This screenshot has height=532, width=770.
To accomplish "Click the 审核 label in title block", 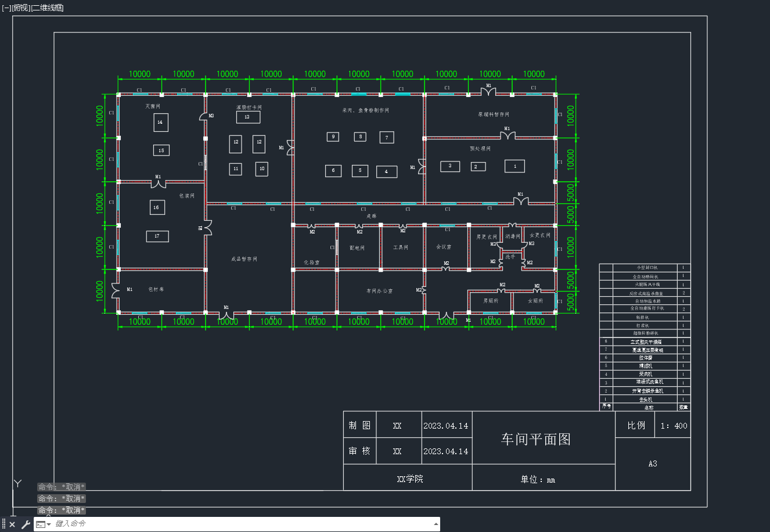I will pyautogui.click(x=359, y=451).
